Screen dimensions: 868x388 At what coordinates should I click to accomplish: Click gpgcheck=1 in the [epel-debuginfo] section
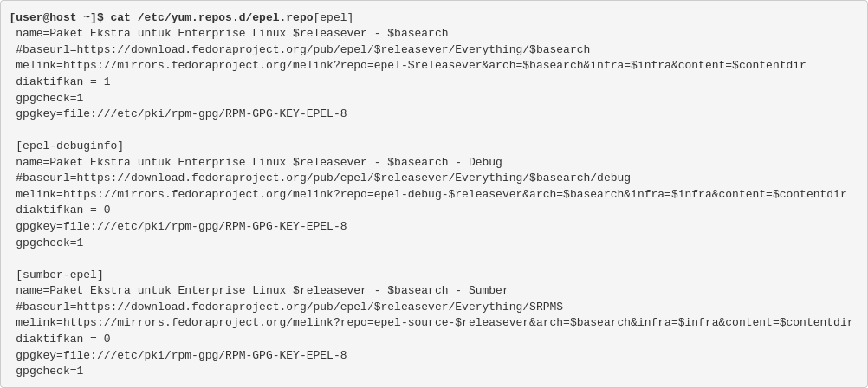click(49, 242)
